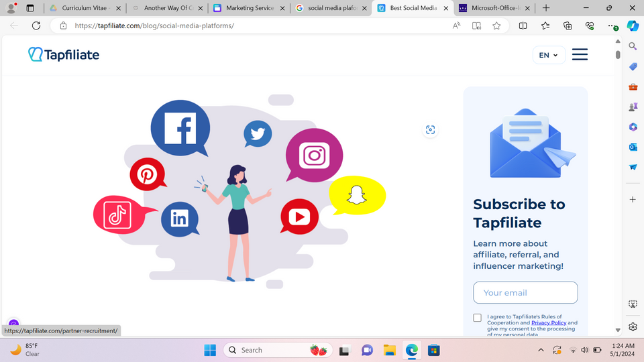Open volume control in system tray
Image resolution: width=644 pixels, height=362 pixels.
tap(584, 350)
